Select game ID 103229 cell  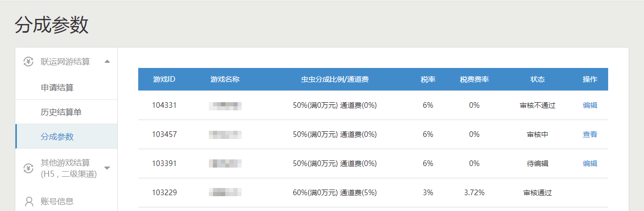(x=164, y=193)
